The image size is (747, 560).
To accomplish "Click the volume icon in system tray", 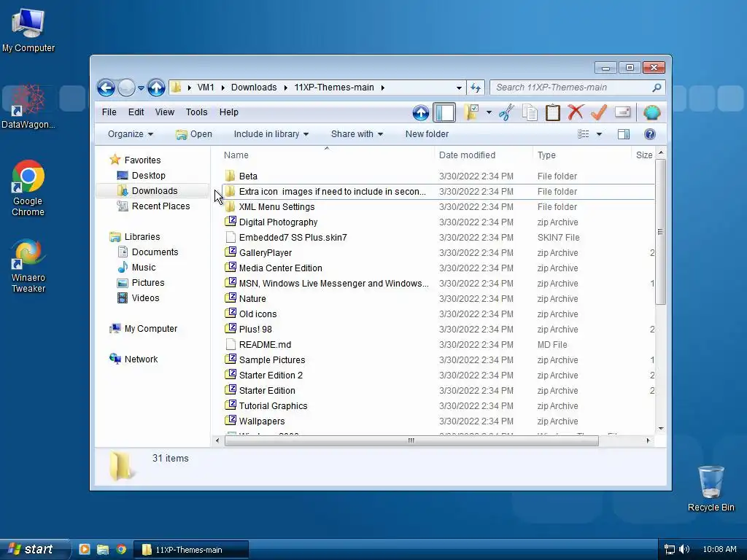I will [x=684, y=550].
